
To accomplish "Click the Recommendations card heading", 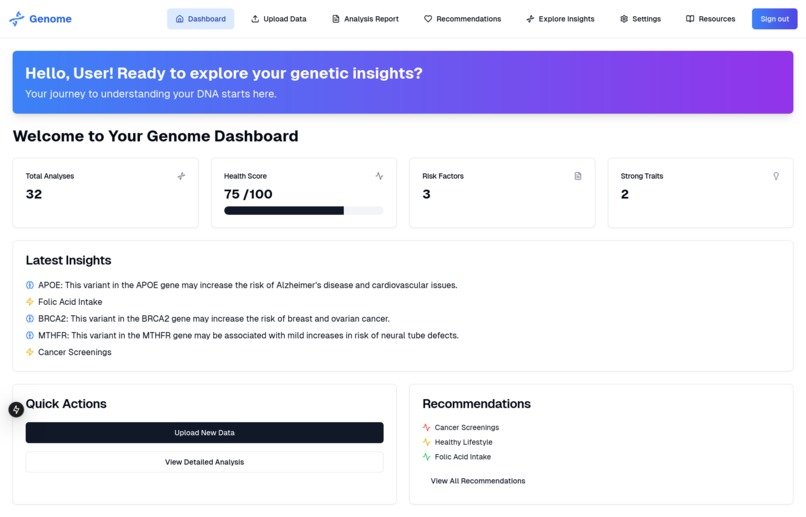I will click(x=477, y=403).
